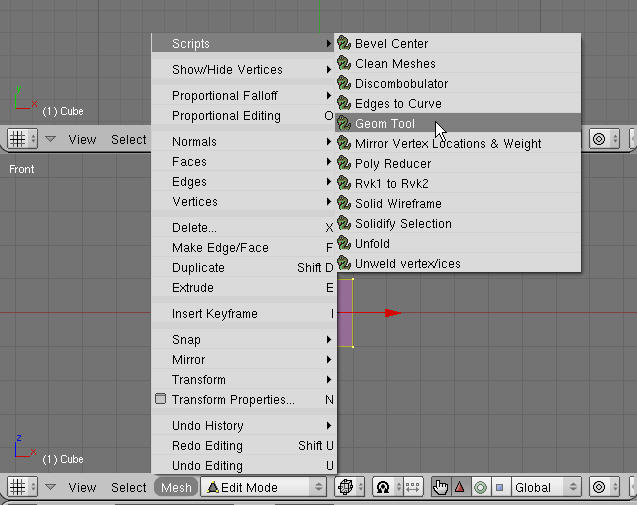The image size is (637, 505).
Task: Click the Mesh menu in the bottom header
Action: (176, 487)
